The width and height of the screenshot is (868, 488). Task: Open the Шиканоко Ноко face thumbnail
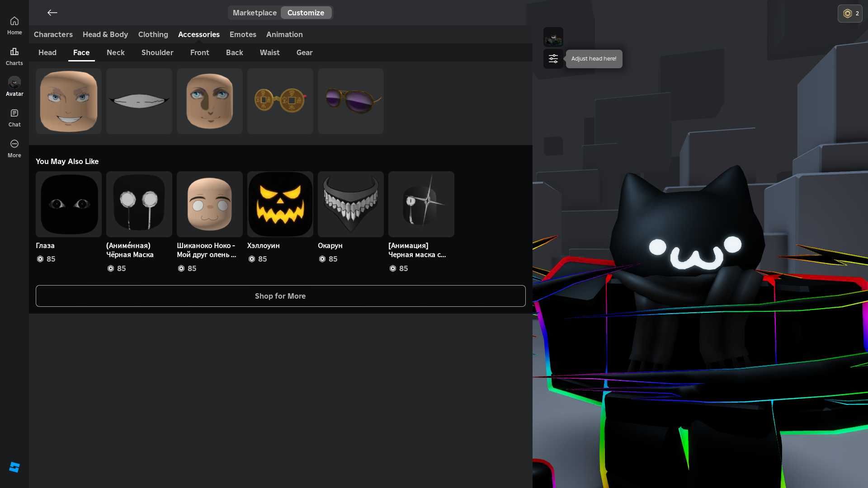coord(210,204)
